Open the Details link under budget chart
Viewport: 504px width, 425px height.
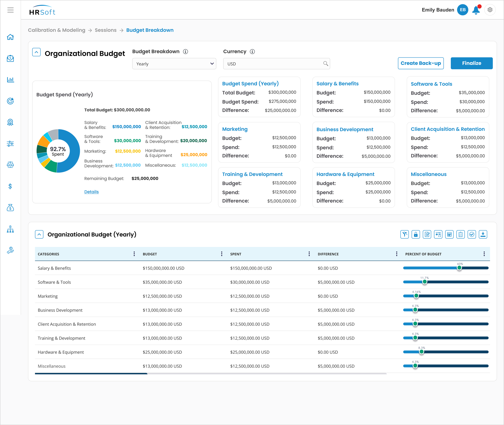[x=91, y=192]
